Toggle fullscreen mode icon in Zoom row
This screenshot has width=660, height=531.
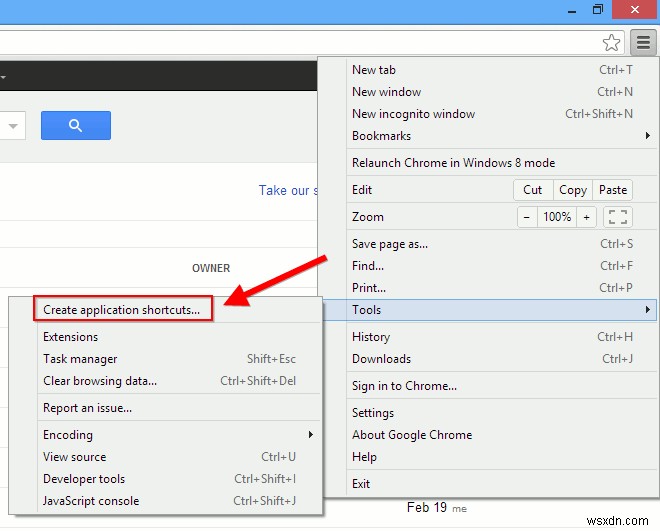click(x=618, y=217)
